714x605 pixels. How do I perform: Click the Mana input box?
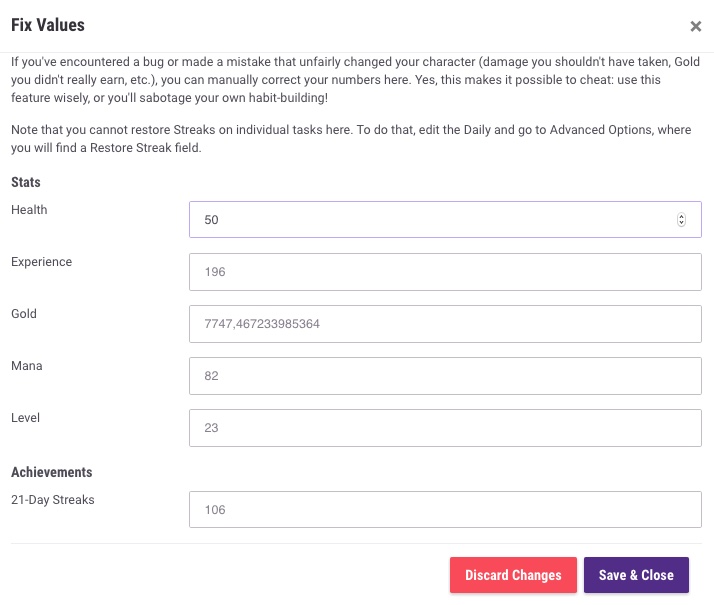click(x=445, y=376)
